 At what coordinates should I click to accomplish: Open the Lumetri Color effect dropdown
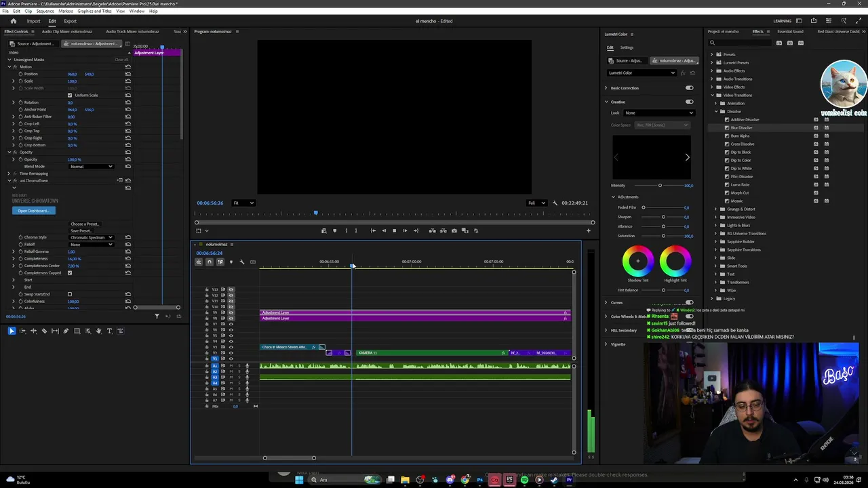[x=642, y=73]
